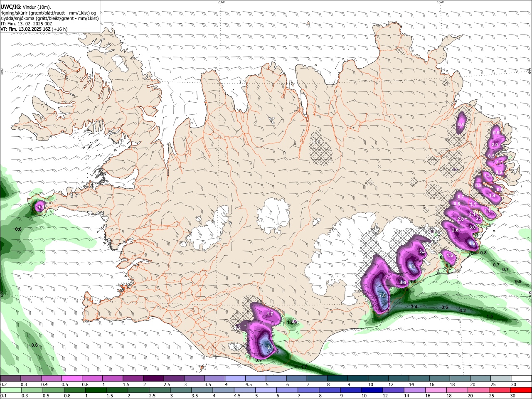Viewport: 532px width, 399px height.
Task: Click the 3.0 snowfall value
Action: 473,227
